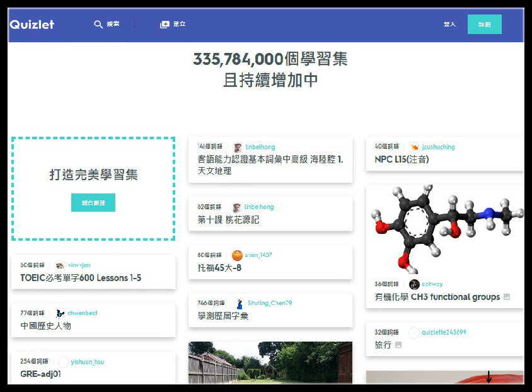Open the 搜索 search label

113,24
